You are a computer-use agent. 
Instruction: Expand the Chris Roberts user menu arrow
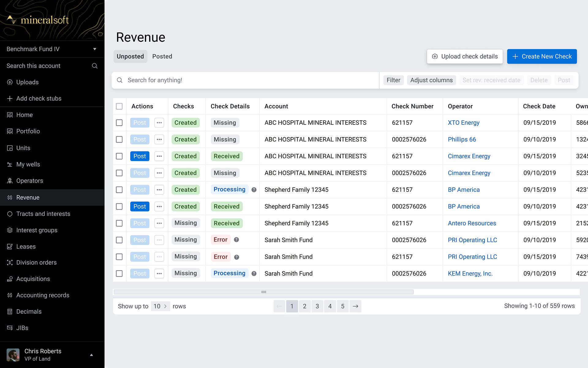pos(91,355)
